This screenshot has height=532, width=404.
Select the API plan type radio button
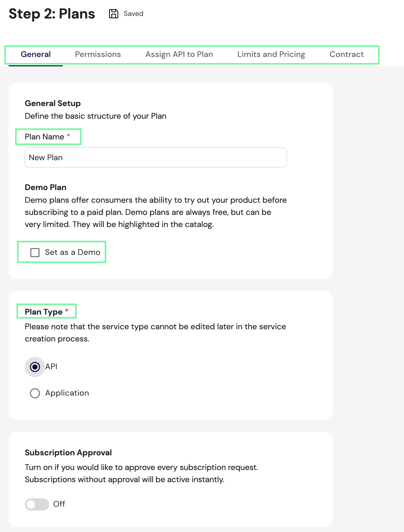click(35, 367)
